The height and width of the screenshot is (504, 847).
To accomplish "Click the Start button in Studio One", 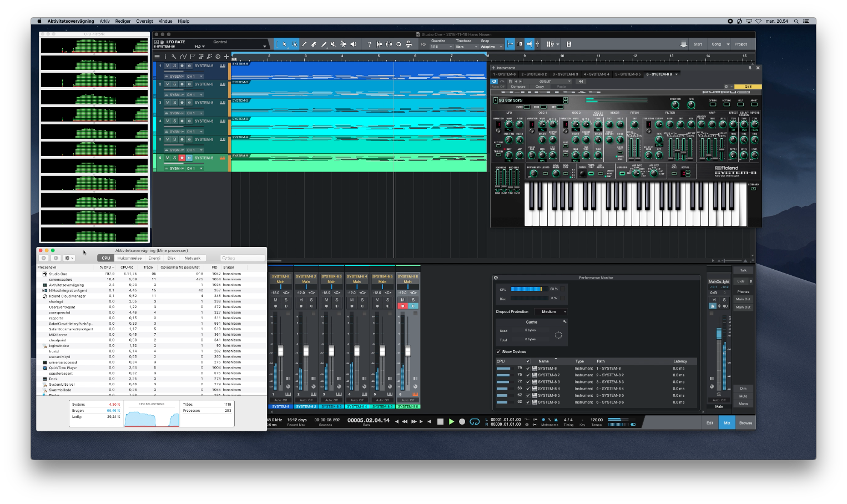I will (x=698, y=44).
